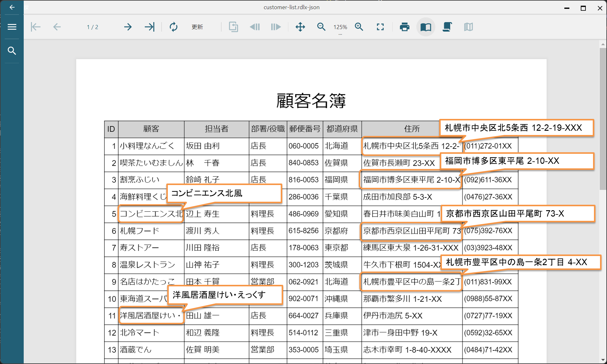Image resolution: width=607 pixels, height=364 pixels.
Task: Go to the previous page
Action: pos(57,27)
